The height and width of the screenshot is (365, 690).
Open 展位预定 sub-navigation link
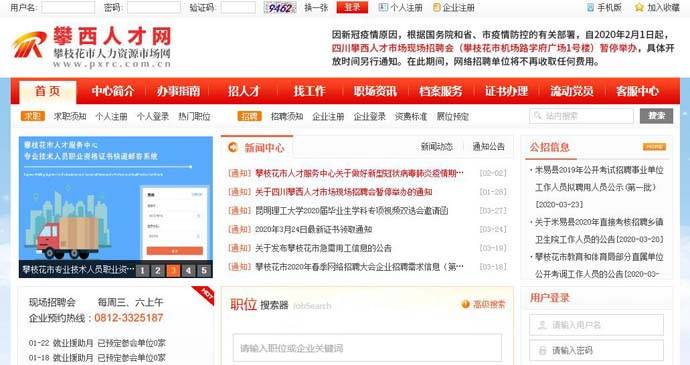click(x=453, y=116)
